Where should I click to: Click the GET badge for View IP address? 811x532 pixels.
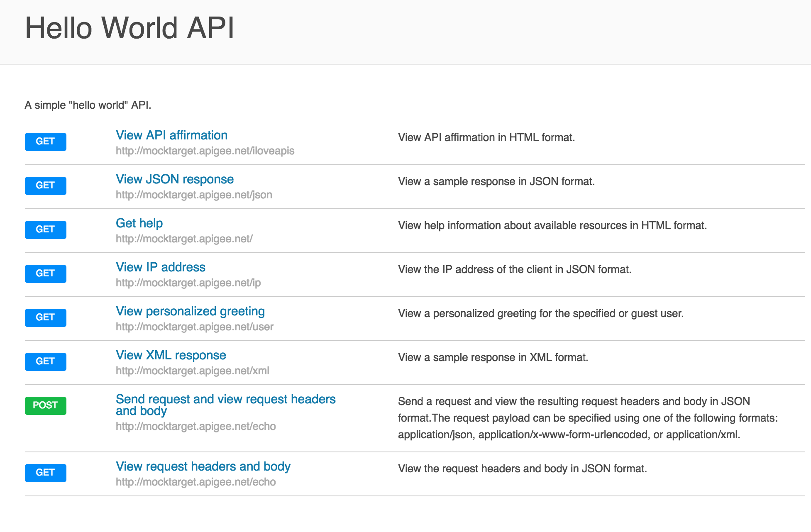point(46,273)
